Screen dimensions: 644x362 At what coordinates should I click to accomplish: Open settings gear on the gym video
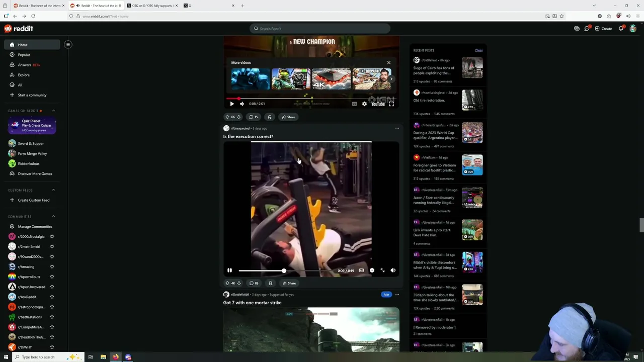[x=372, y=270]
